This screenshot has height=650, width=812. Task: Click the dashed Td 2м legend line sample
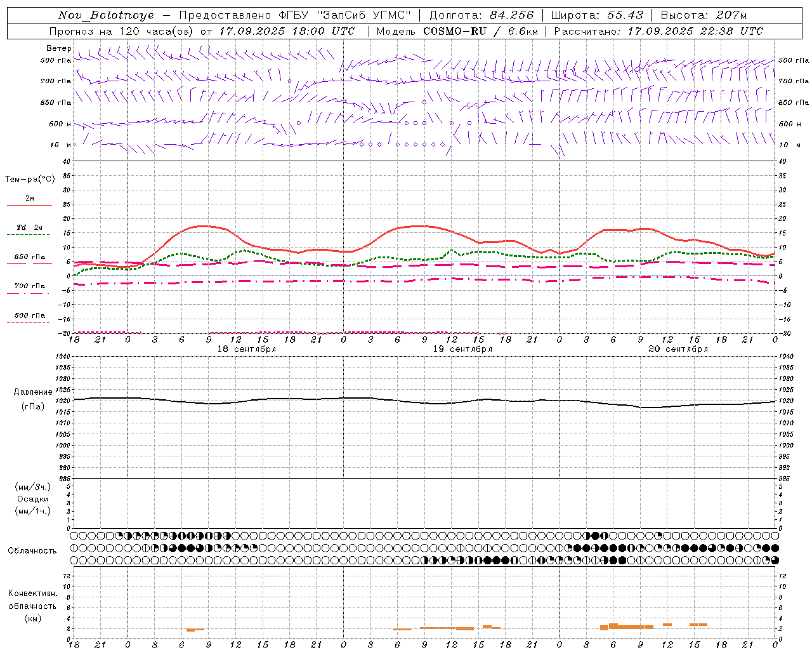point(29,235)
